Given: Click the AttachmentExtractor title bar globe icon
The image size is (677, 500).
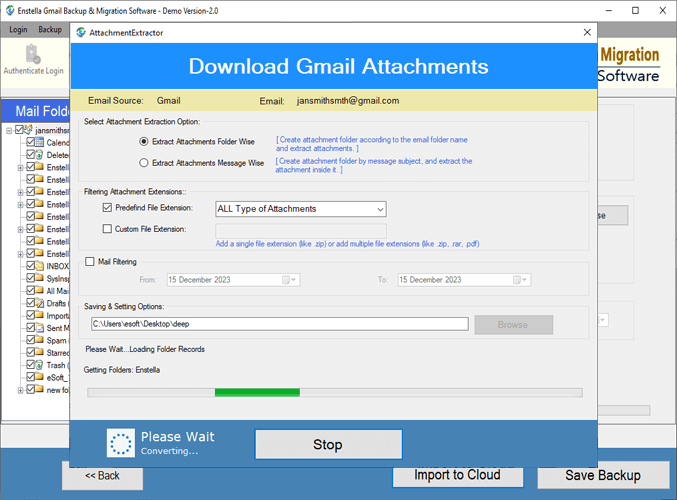Looking at the screenshot, I should coord(79,32).
